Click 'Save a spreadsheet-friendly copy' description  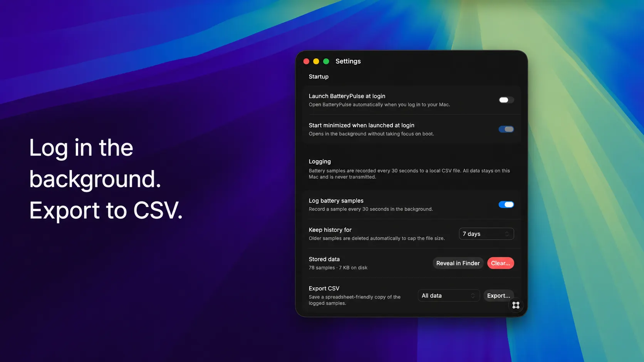click(x=355, y=300)
